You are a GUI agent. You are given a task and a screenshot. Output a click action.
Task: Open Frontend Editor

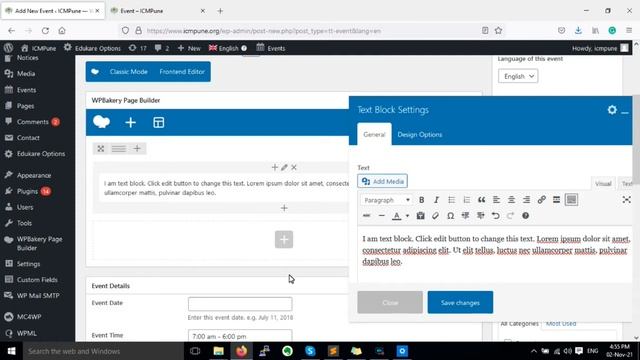click(182, 71)
